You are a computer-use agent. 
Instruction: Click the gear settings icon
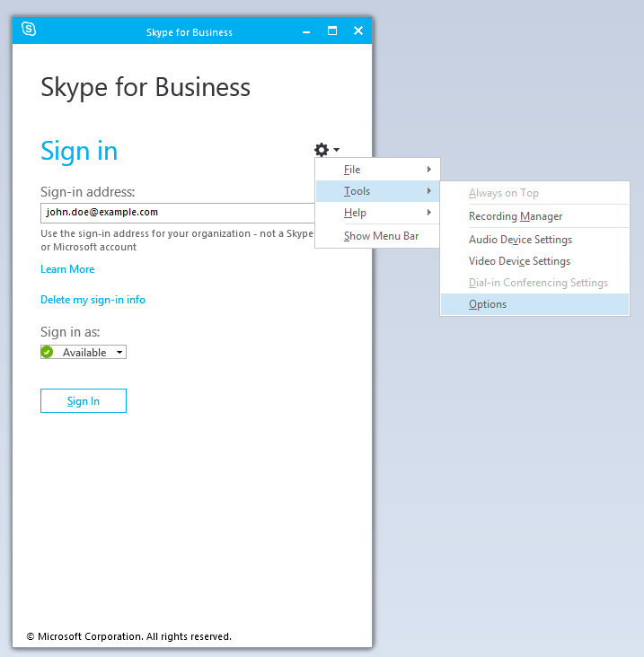coord(321,150)
